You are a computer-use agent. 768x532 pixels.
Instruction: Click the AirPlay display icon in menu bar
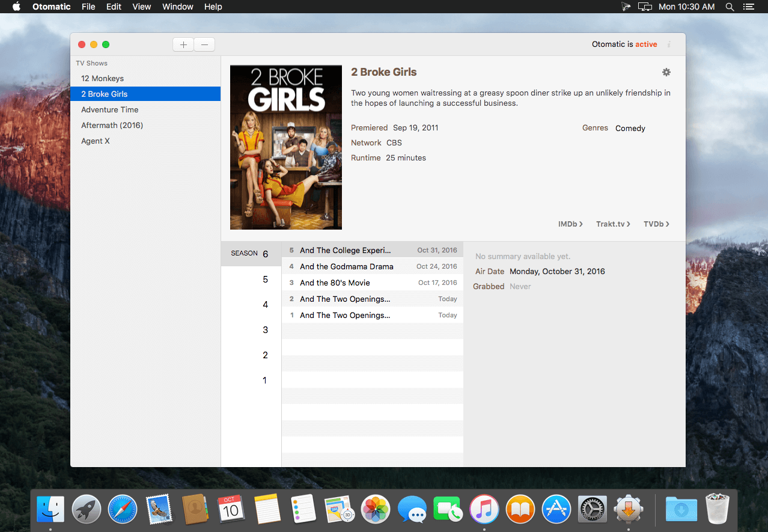[x=645, y=7]
